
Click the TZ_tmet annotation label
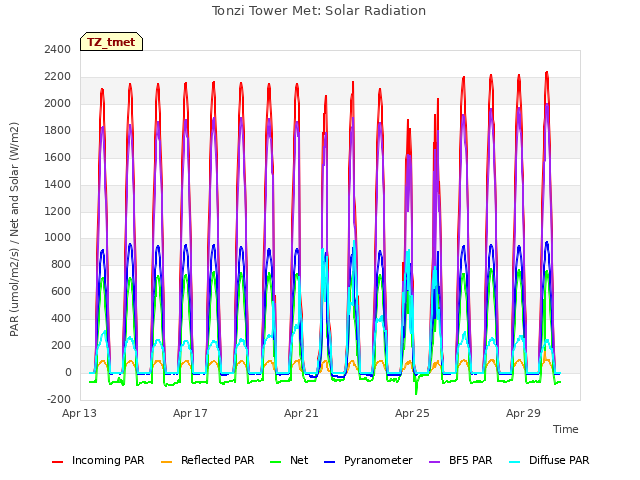point(111,42)
